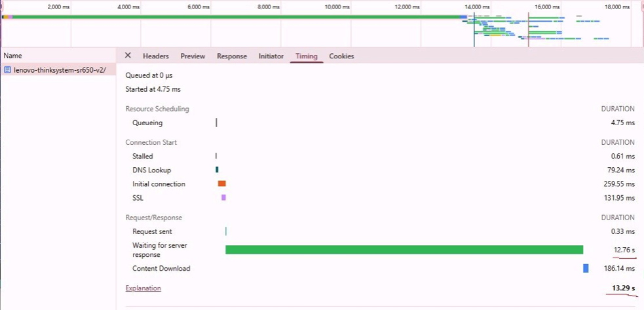The height and width of the screenshot is (310, 644).
Task: Click the Name column header
Action: (13, 56)
